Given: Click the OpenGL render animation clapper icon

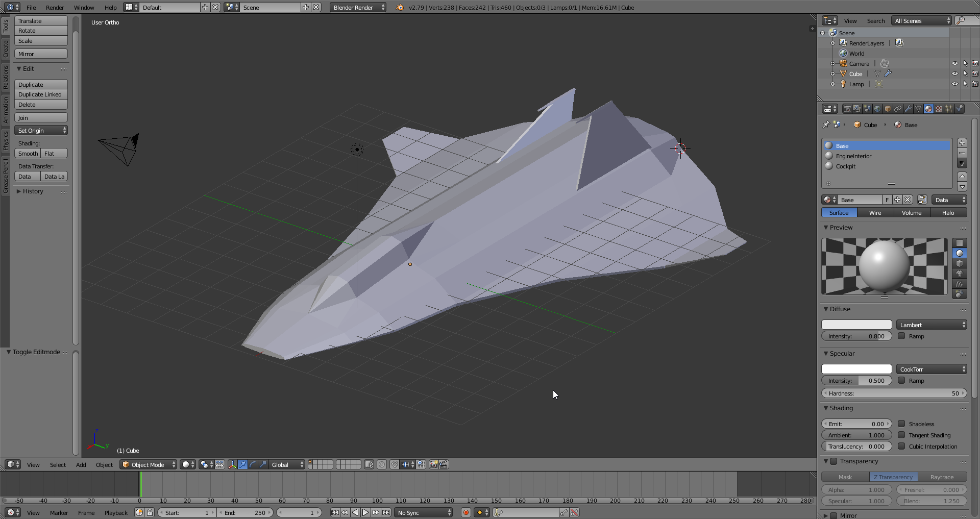Looking at the screenshot, I should click(444, 464).
